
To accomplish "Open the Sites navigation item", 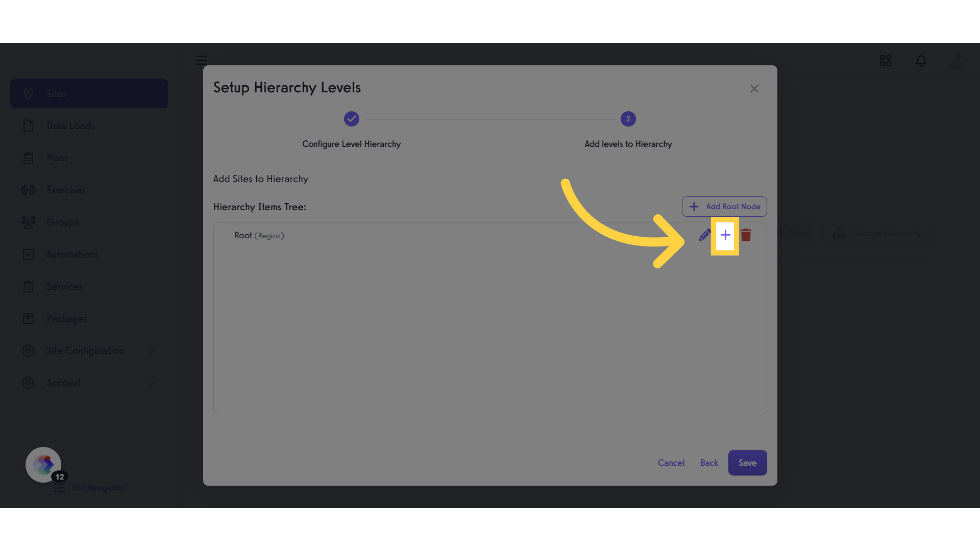I will click(89, 93).
